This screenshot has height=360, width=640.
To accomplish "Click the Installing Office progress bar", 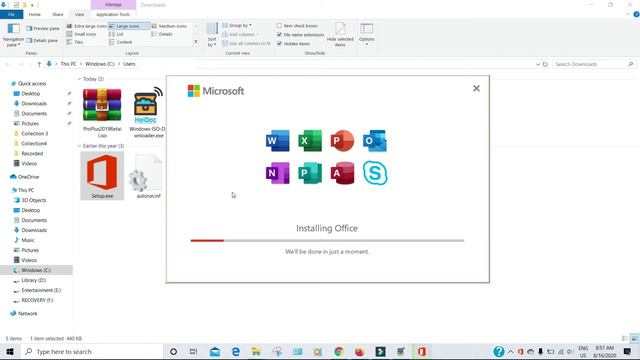I will (327, 240).
